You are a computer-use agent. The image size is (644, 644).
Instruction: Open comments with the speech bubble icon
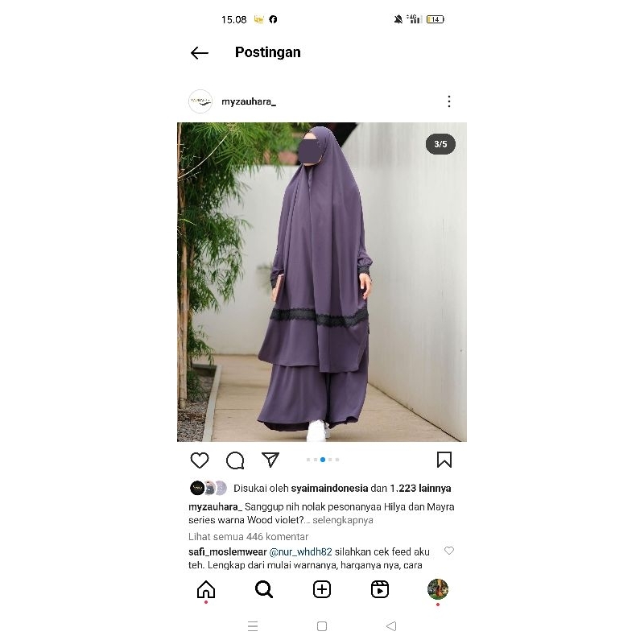(235, 460)
